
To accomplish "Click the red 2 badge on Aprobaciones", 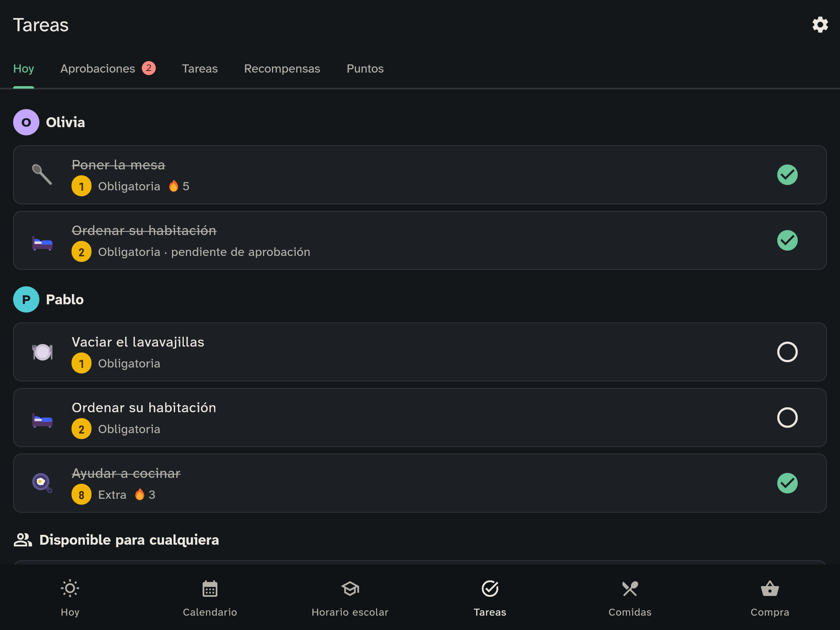I will click(x=149, y=68).
